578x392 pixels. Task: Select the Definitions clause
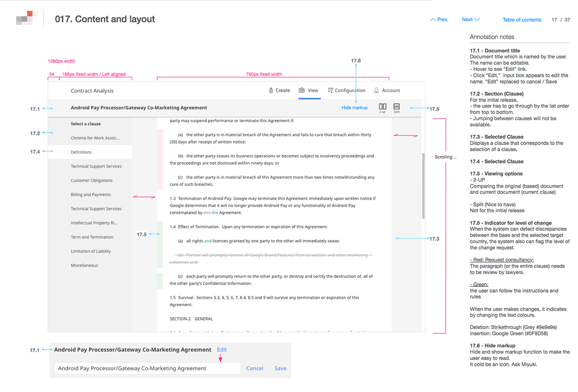90,152
